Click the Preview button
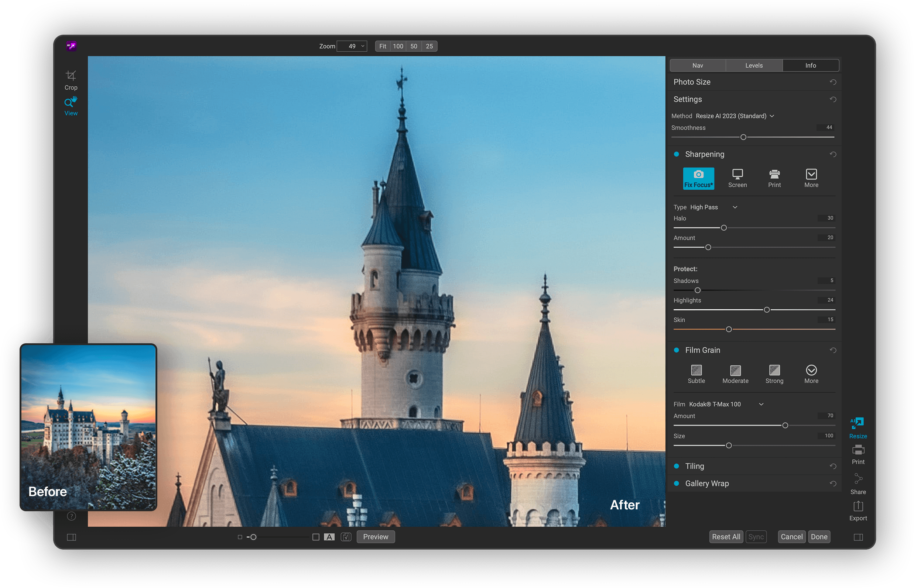Viewport: 914px width, 588px height. (376, 536)
